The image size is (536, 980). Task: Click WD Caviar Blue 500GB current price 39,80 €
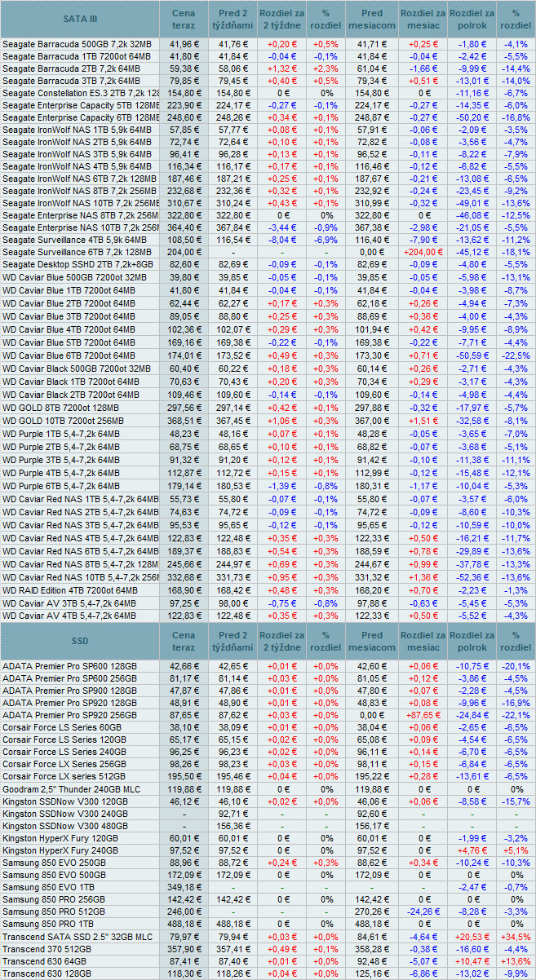tap(184, 277)
